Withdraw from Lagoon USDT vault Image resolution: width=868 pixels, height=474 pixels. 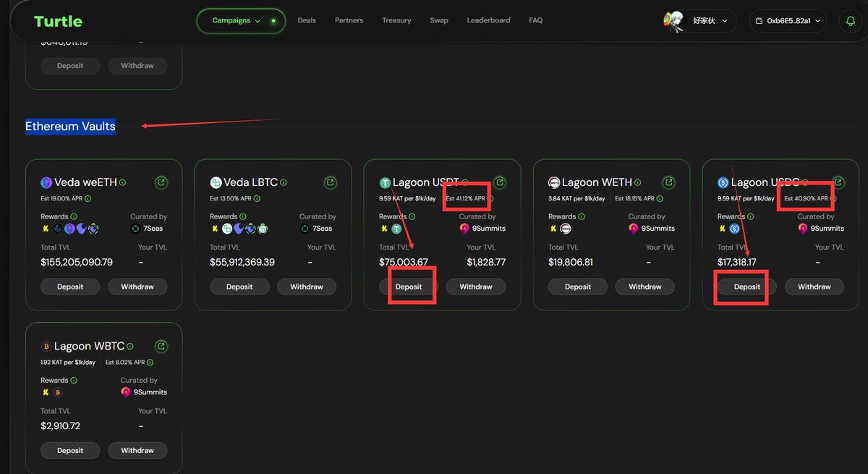coord(476,287)
